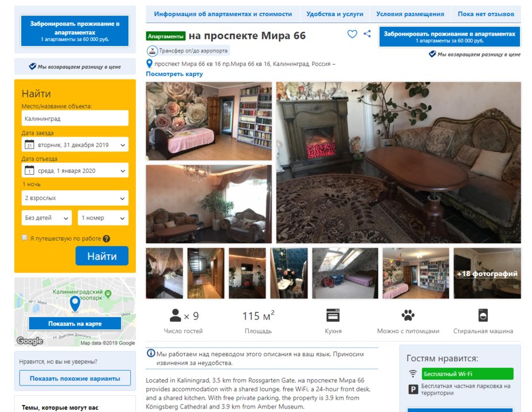Image resolution: width=532 pixels, height=412 pixels.
Task: Click the Найти search button
Action: tap(102, 256)
